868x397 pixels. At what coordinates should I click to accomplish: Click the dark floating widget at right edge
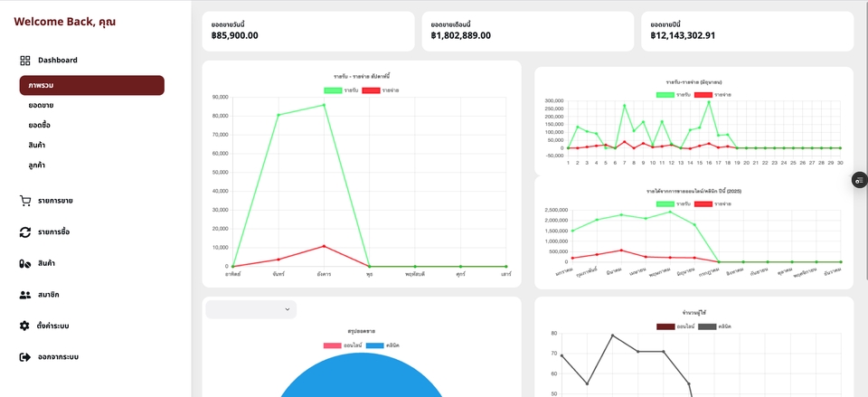tap(859, 181)
